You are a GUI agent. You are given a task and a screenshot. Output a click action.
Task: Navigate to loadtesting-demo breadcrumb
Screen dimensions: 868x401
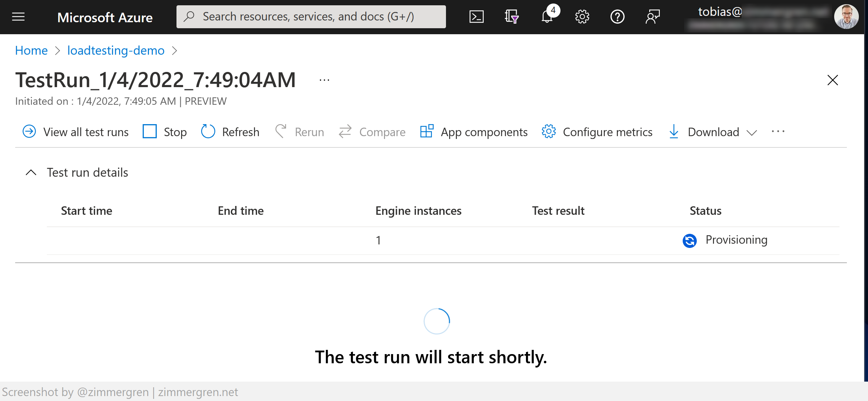tap(116, 50)
